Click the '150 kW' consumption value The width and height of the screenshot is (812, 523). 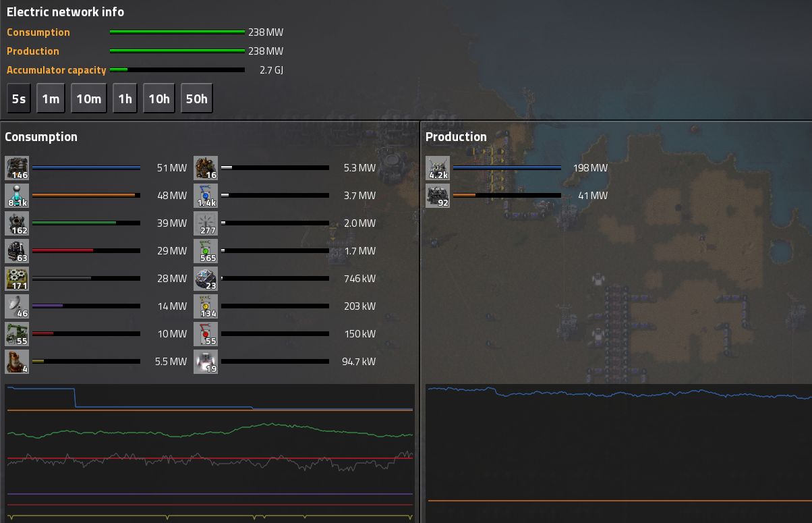pos(359,334)
